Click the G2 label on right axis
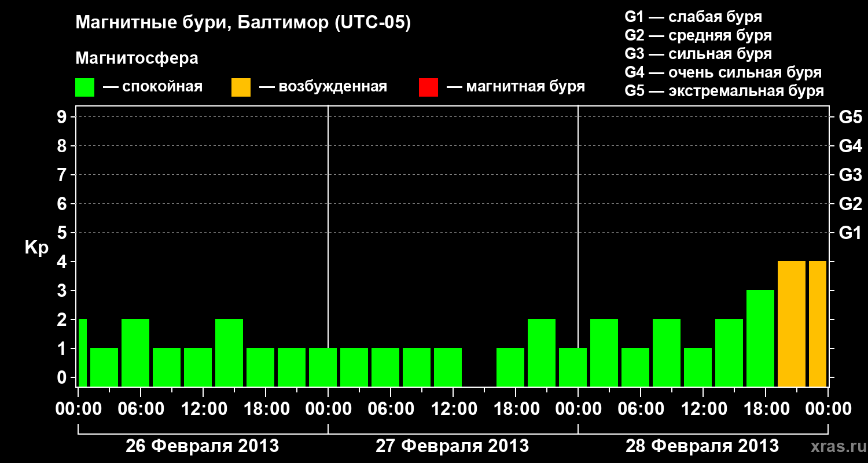868x463 pixels. (850, 204)
